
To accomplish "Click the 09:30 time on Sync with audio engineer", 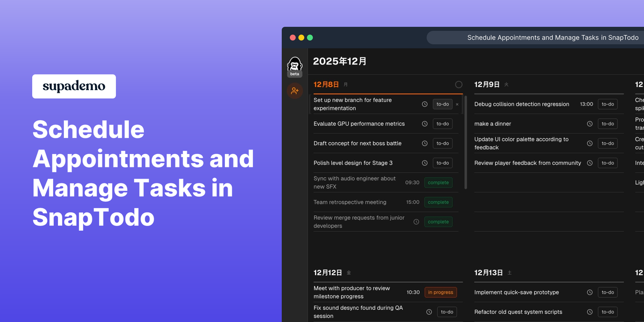I will pyautogui.click(x=412, y=182).
